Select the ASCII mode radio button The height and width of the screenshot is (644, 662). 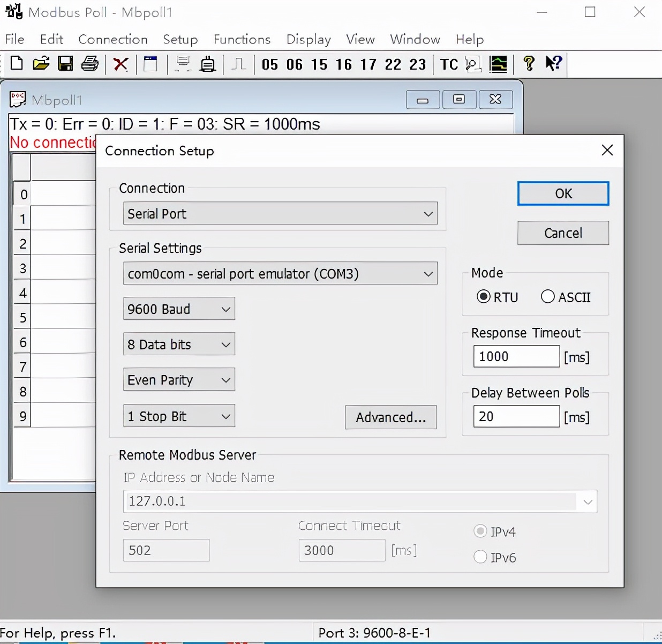click(548, 297)
